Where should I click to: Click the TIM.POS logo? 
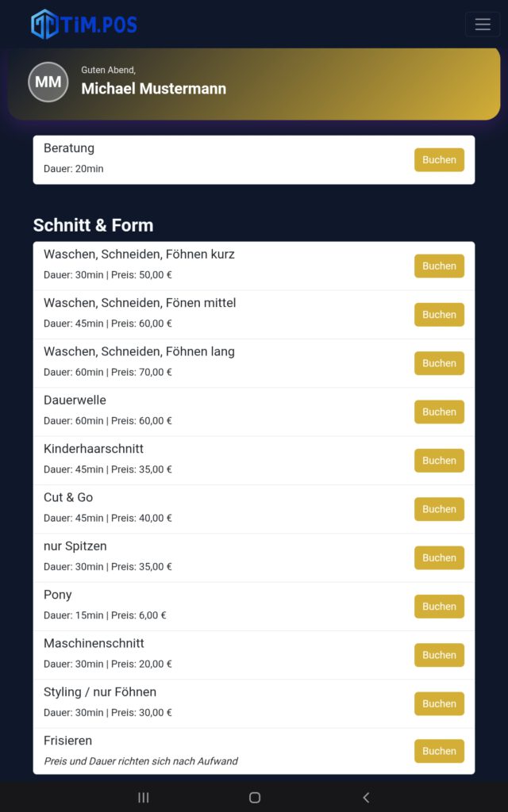(84, 25)
